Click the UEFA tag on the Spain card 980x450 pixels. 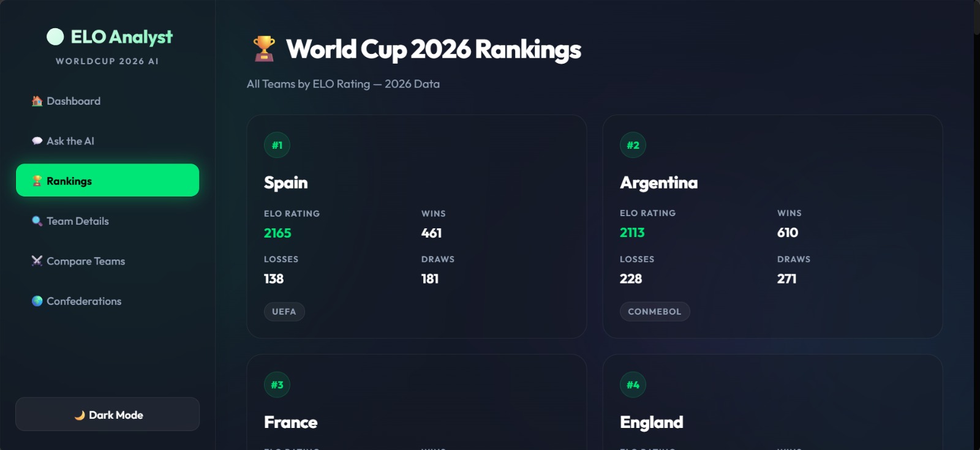(284, 312)
